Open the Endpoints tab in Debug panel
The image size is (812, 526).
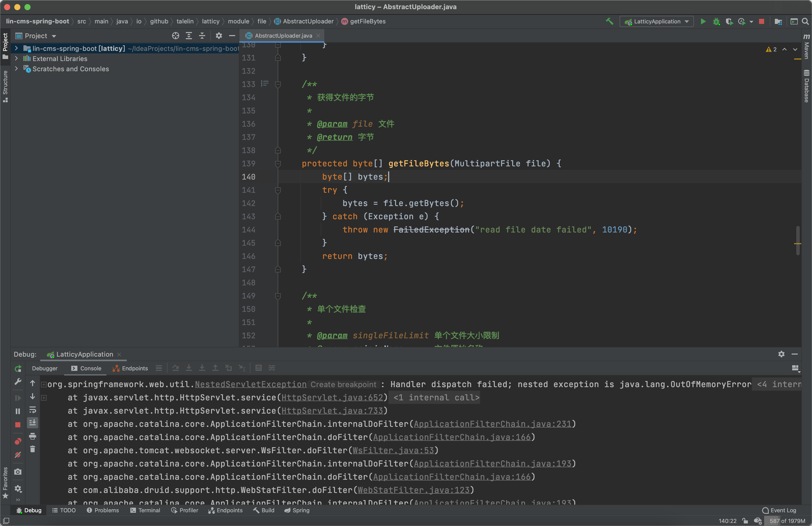(130, 368)
